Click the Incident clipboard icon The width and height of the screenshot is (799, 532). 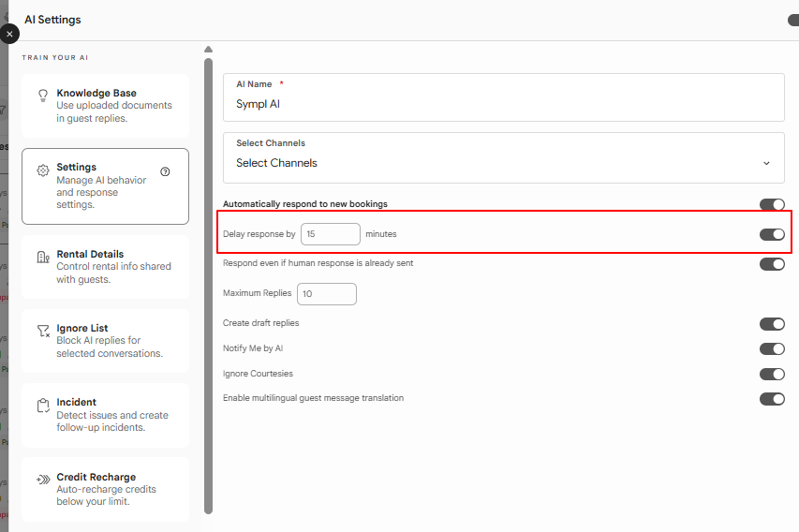(43, 406)
